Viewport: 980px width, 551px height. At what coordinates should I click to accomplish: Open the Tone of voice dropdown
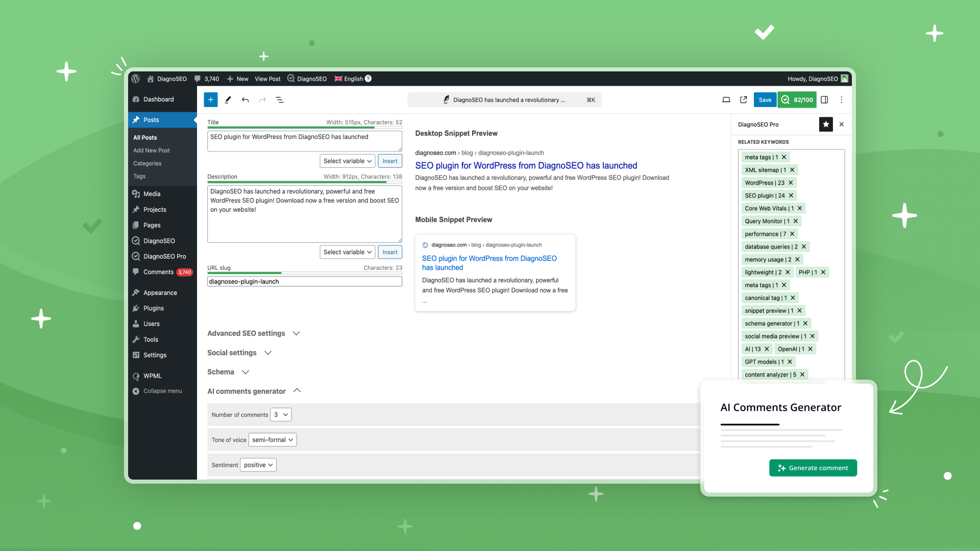[272, 439]
